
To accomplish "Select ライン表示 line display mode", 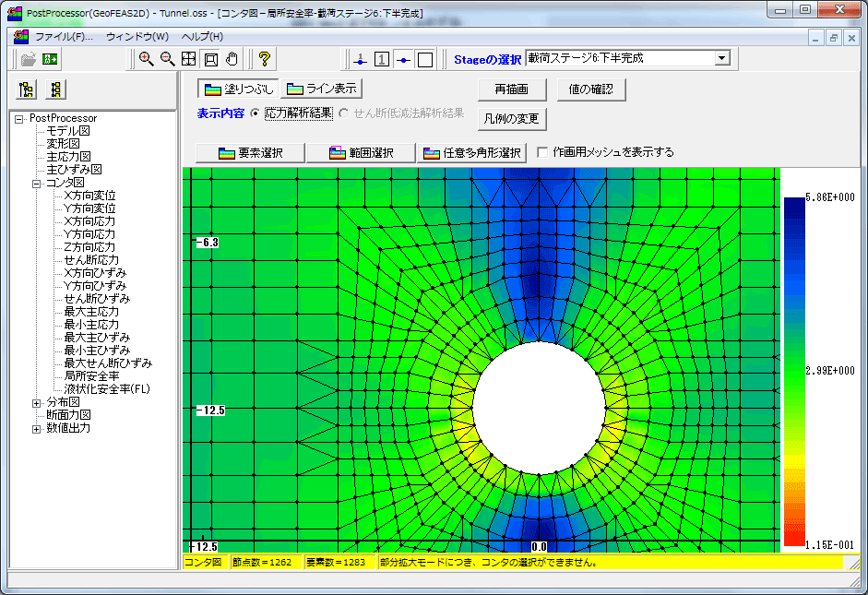I will coord(322,89).
